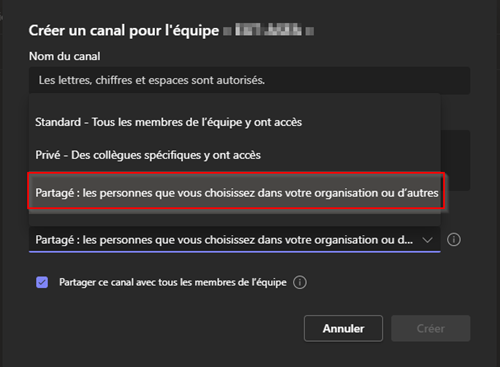Click placeholder 'Les lettres, chiffres et espaces'
The width and height of the screenshot is (500, 367).
[152, 80]
